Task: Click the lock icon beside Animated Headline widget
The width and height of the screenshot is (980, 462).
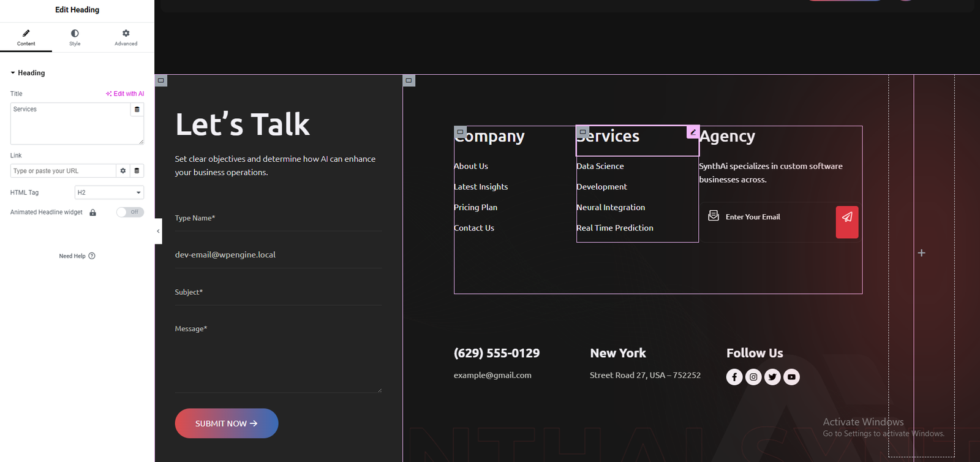Action: coord(93,213)
